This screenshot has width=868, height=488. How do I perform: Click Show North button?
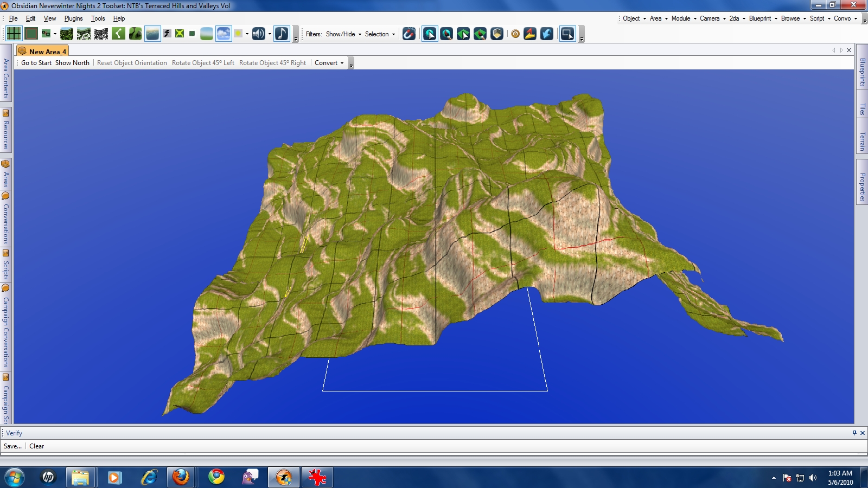tap(72, 63)
